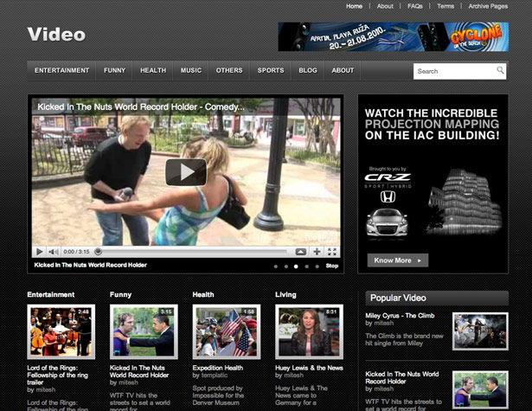Open the Health navigation item
Image resolution: width=532 pixels, height=411 pixels.
tap(153, 70)
